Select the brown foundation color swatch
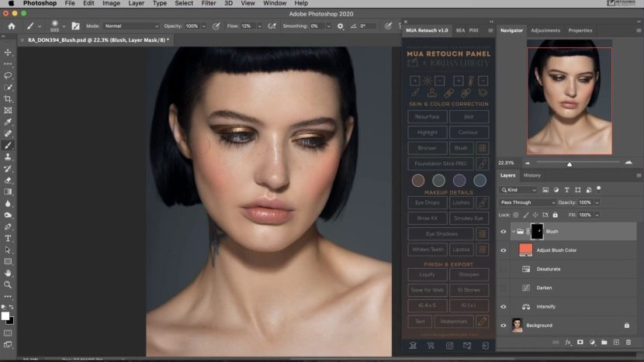 (418, 181)
